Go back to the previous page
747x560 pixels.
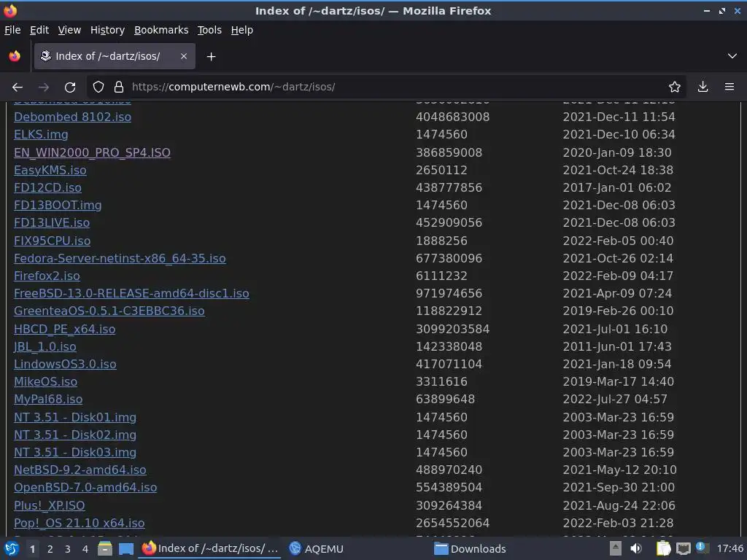[18, 87]
